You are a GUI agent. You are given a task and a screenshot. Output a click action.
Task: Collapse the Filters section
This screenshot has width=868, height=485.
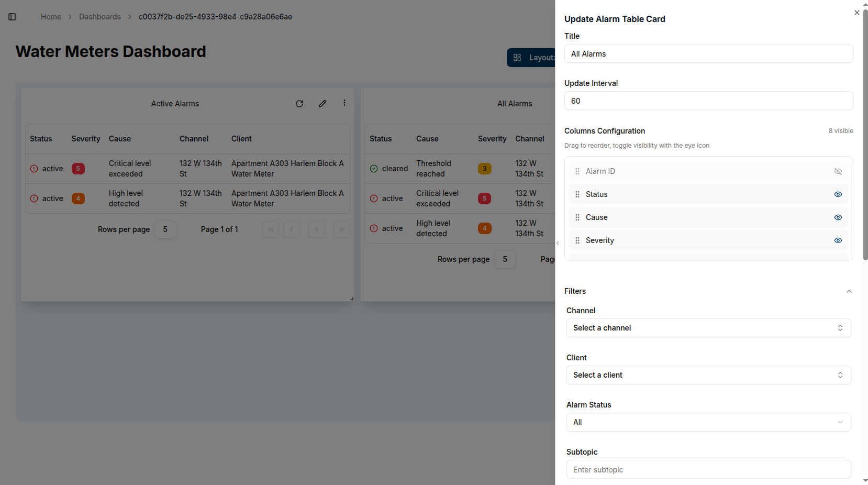point(849,291)
